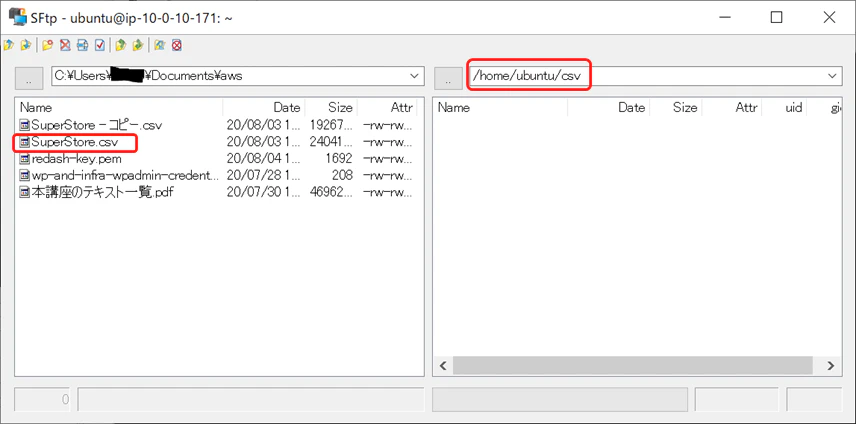Viewport: 856px width, 424px height.
Task: Minimize the SFtp window
Action: [x=725, y=17]
